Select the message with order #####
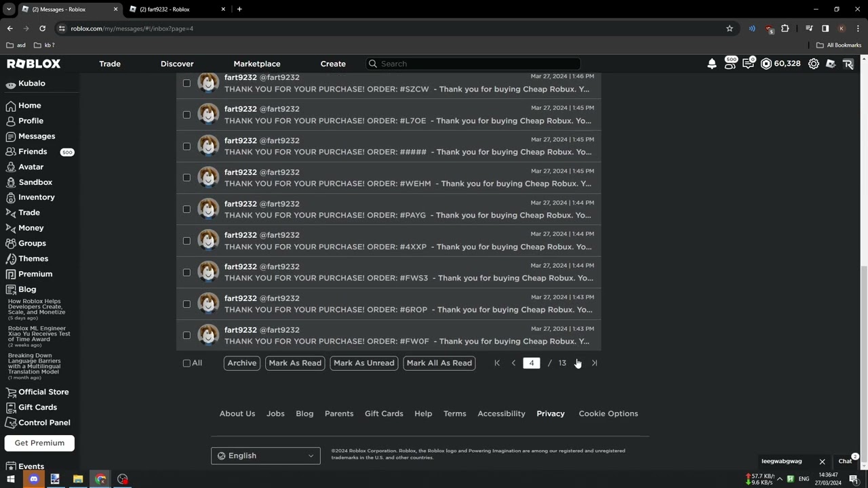868x488 pixels. (x=186, y=146)
